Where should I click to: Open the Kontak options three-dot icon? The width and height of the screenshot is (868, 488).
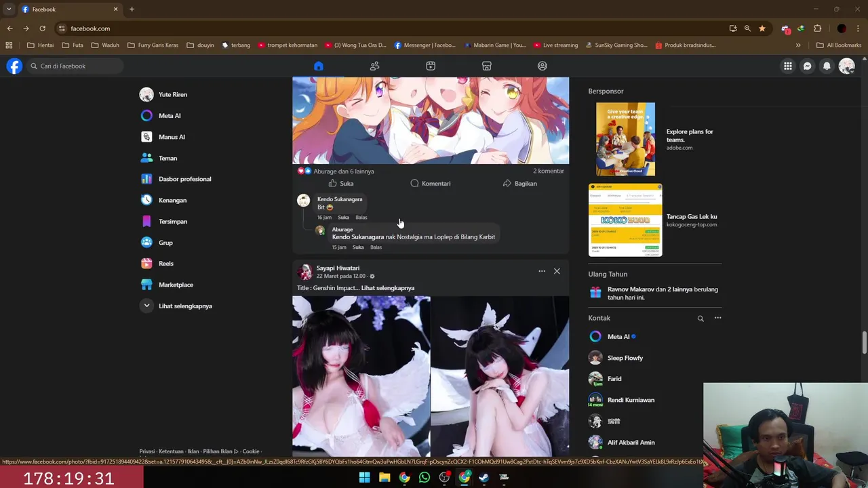(x=717, y=318)
